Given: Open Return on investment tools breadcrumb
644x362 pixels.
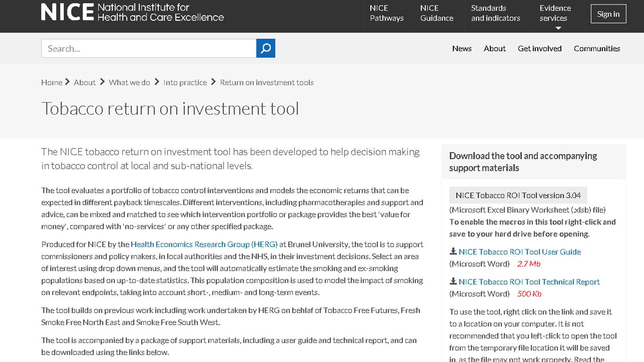Looking at the screenshot, I should pos(267,82).
